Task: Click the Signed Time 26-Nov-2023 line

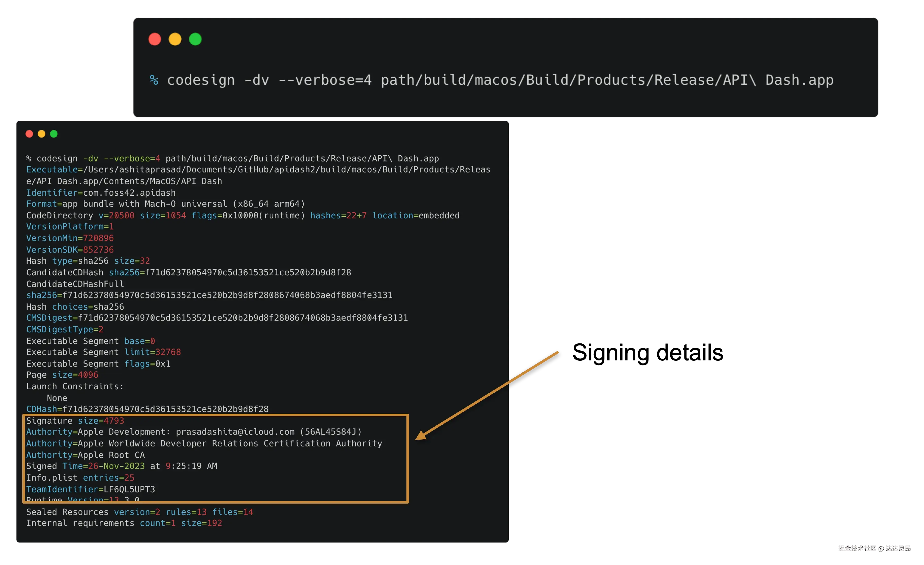Action: (x=122, y=466)
